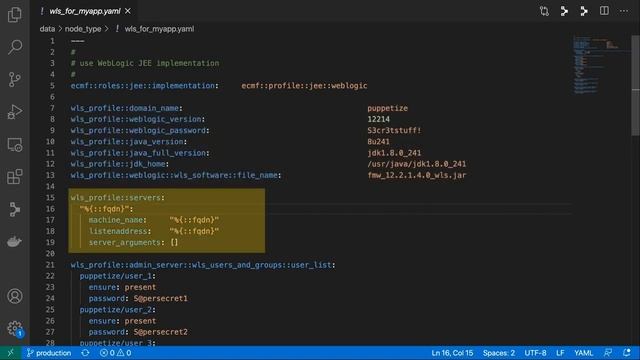Click the key puppetize/user_2:

118,310
